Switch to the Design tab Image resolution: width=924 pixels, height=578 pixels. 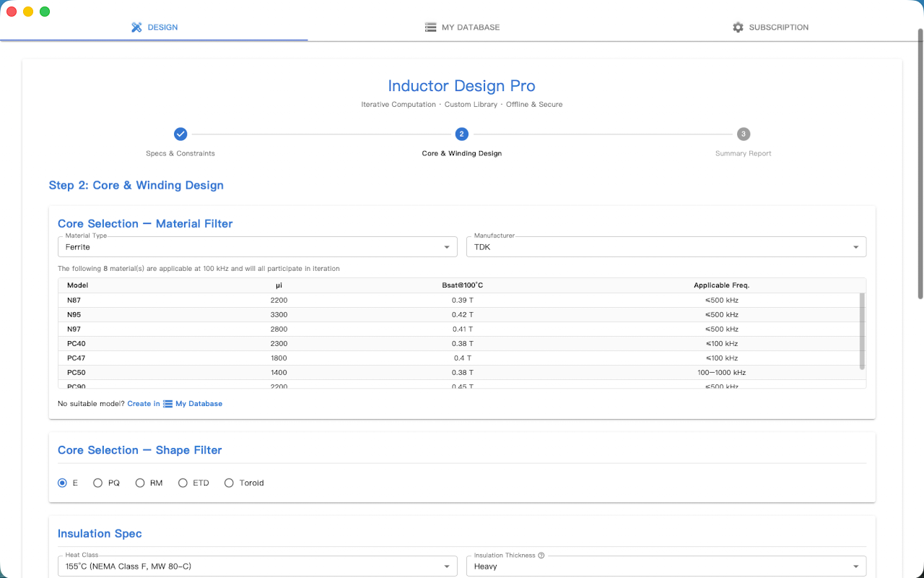154,27
